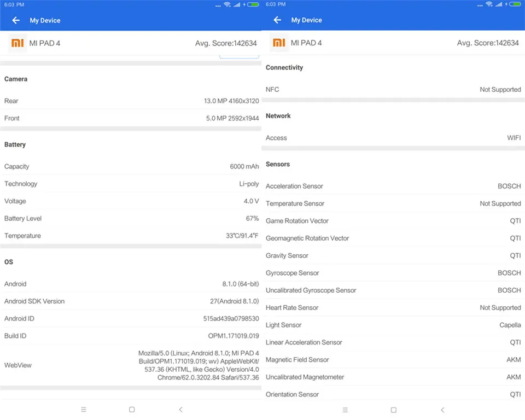This screenshot has height=420, width=525.
Task: Tap the back arrow in left My Device screen
Action: (x=16, y=20)
